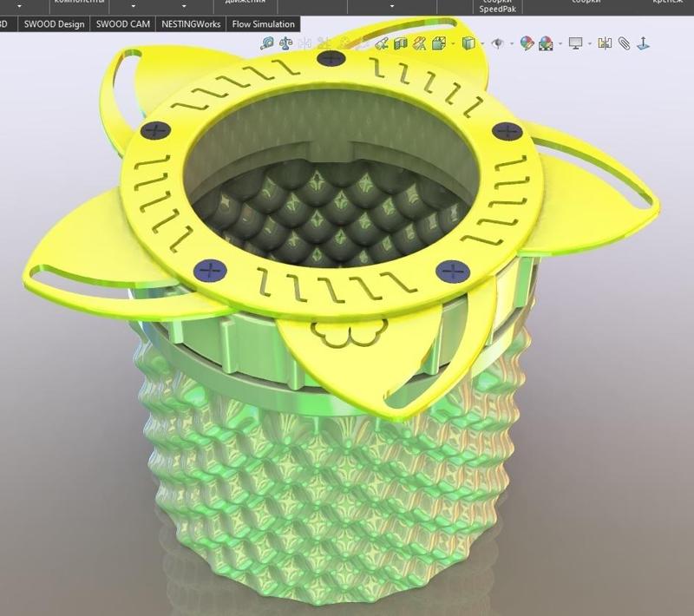Open the Flow Simulation tab
The height and width of the screenshot is (616, 694).
pyautogui.click(x=263, y=24)
